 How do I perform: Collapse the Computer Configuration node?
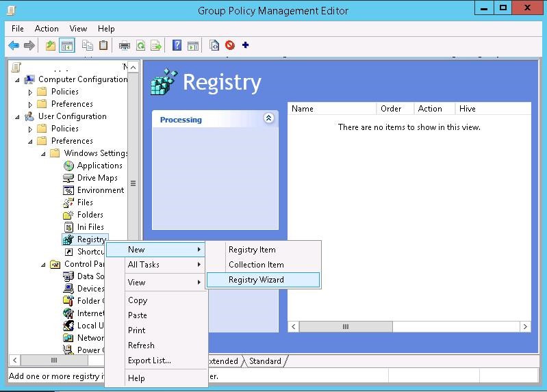[x=18, y=79]
